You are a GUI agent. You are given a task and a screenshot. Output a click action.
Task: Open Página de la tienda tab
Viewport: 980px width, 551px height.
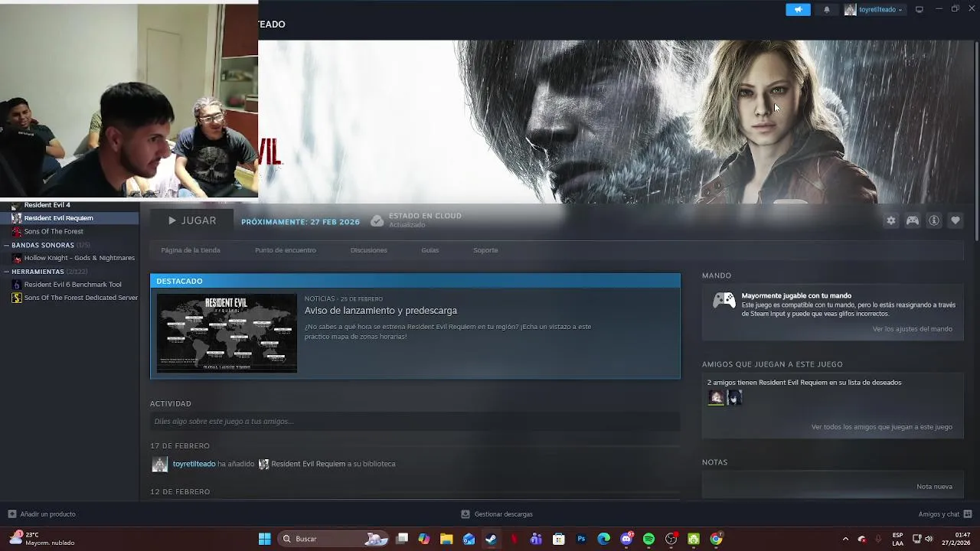click(x=191, y=250)
